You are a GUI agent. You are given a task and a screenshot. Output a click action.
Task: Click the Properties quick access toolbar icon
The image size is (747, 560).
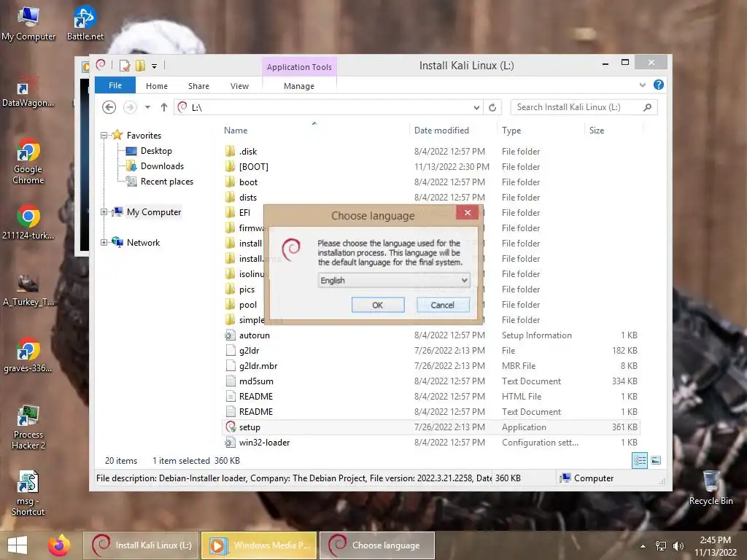click(125, 65)
